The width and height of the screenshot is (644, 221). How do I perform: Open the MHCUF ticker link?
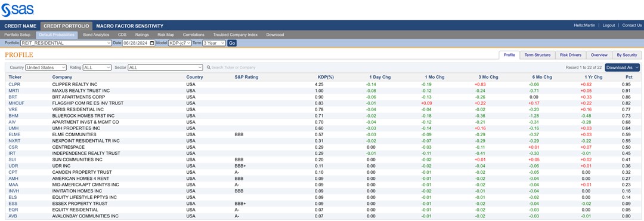17,103
